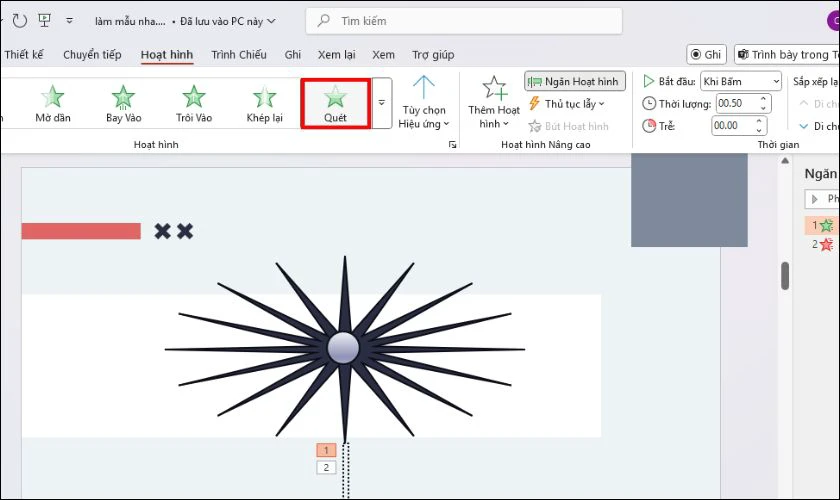The width and height of the screenshot is (840, 500).
Task: Decrease the Thời lượng duration value
Action: coord(763,108)
